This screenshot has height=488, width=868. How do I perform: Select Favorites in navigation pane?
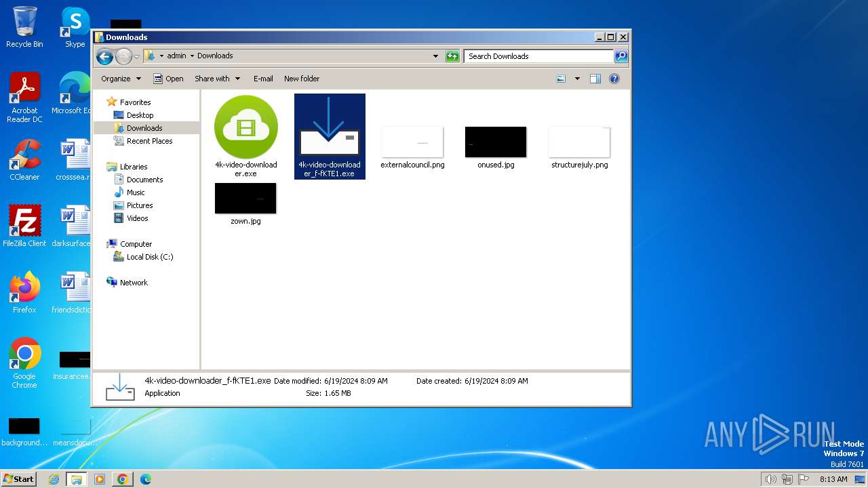(x=135, y=102)
